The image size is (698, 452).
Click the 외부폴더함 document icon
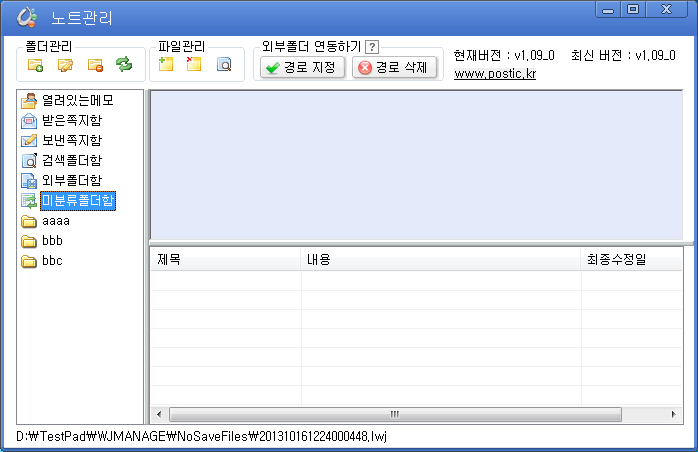(29, 181)
